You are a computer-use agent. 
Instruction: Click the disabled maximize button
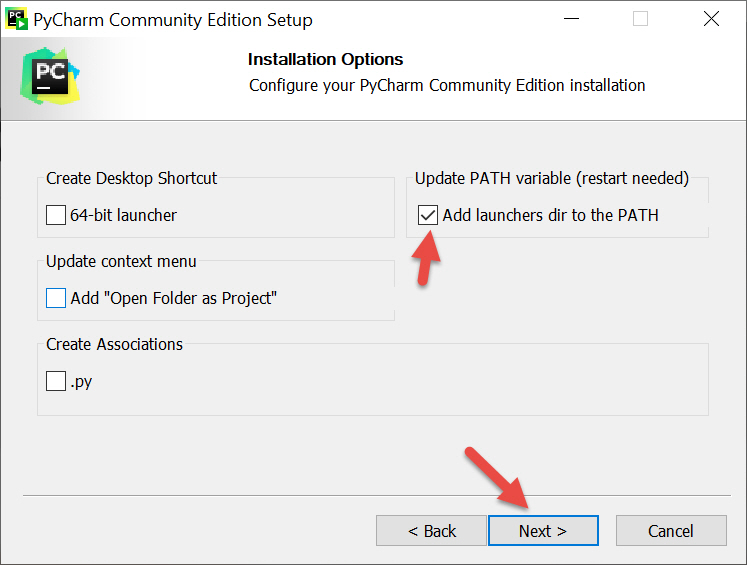[x=640, y=19]
